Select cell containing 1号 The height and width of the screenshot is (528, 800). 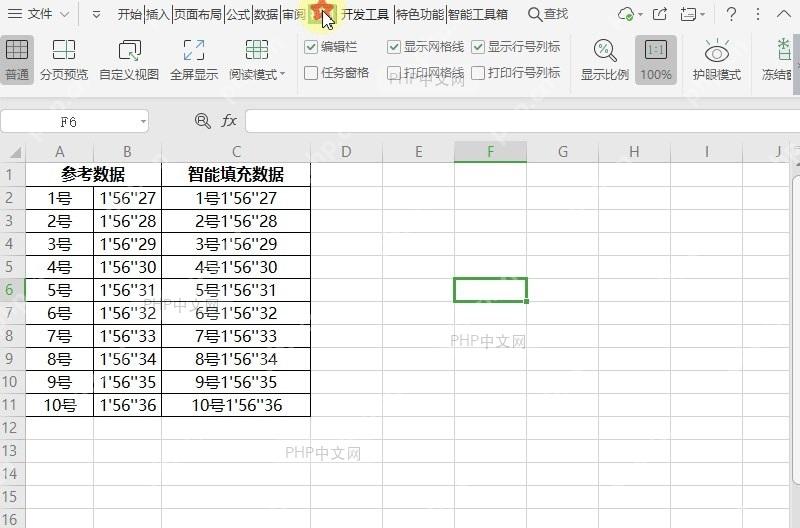coord(60,198)
